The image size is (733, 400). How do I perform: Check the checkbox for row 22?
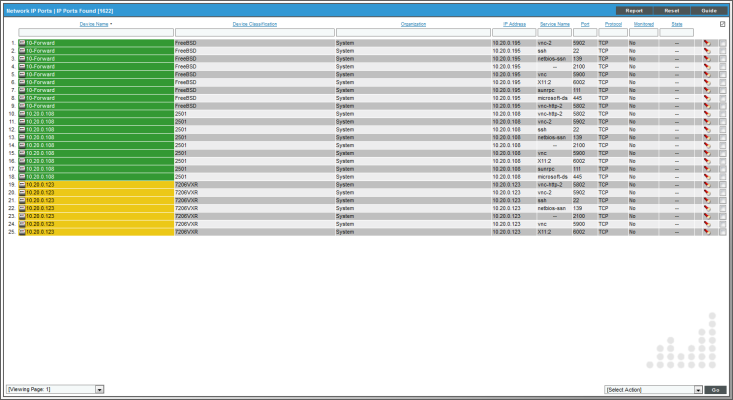[723, 208]
